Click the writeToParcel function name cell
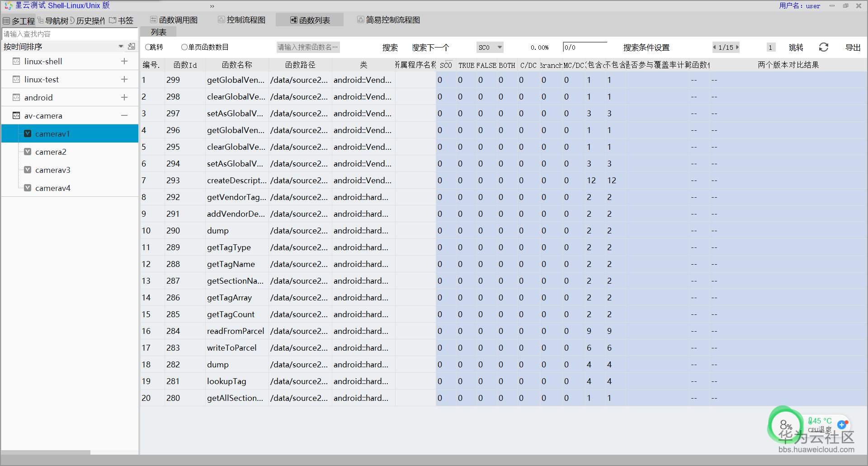This screenshot has width=868, height=466. pos(237,348)
